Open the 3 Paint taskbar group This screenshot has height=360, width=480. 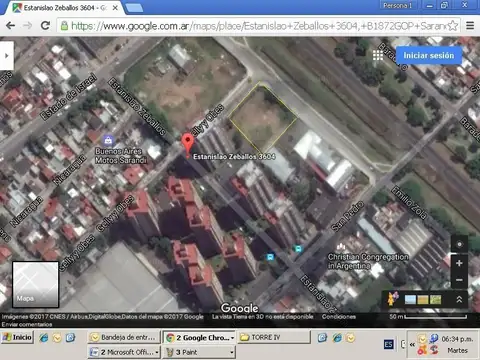pyautogui.click(x=199, y=352)
